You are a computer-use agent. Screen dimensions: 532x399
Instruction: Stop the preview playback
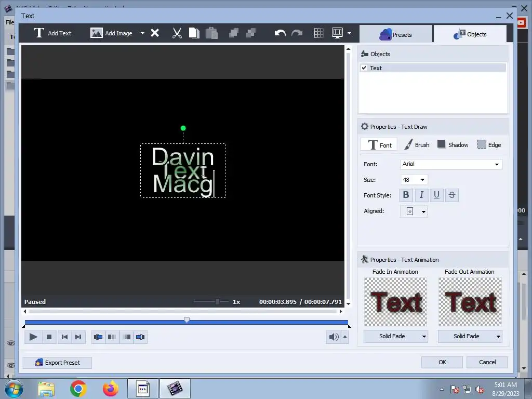pyautogui.click(x=49, y=337)
